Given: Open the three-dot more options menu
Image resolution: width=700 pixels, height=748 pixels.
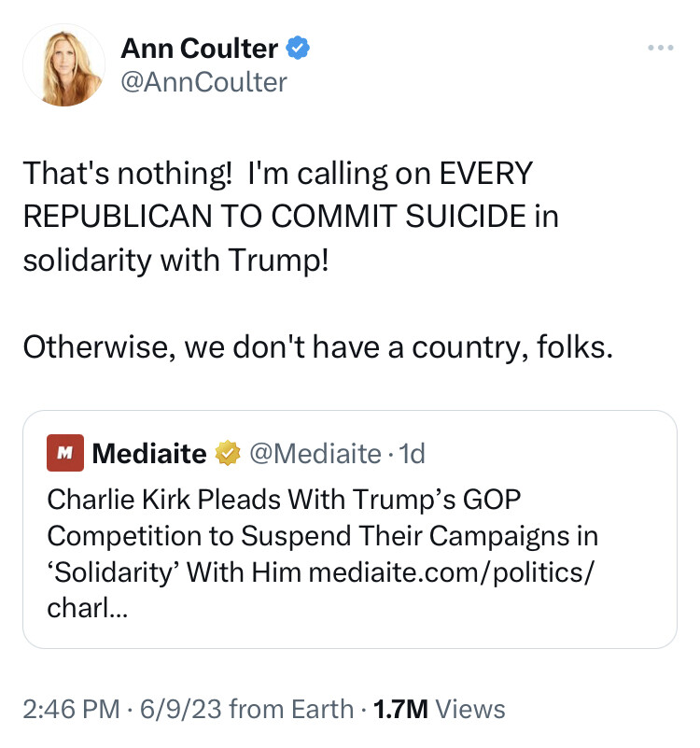Looking at the screenshot, I should point(660,46).
